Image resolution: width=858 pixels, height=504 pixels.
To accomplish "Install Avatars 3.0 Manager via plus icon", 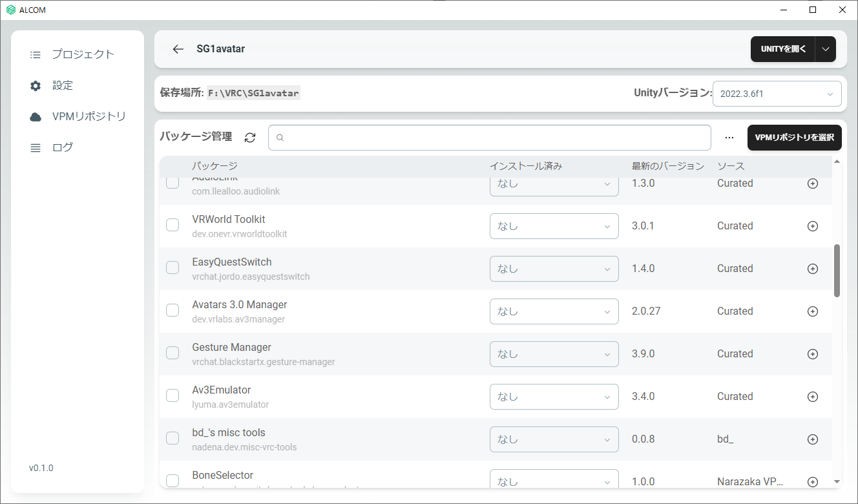I will pyautogui.click(x=813, y=311).
